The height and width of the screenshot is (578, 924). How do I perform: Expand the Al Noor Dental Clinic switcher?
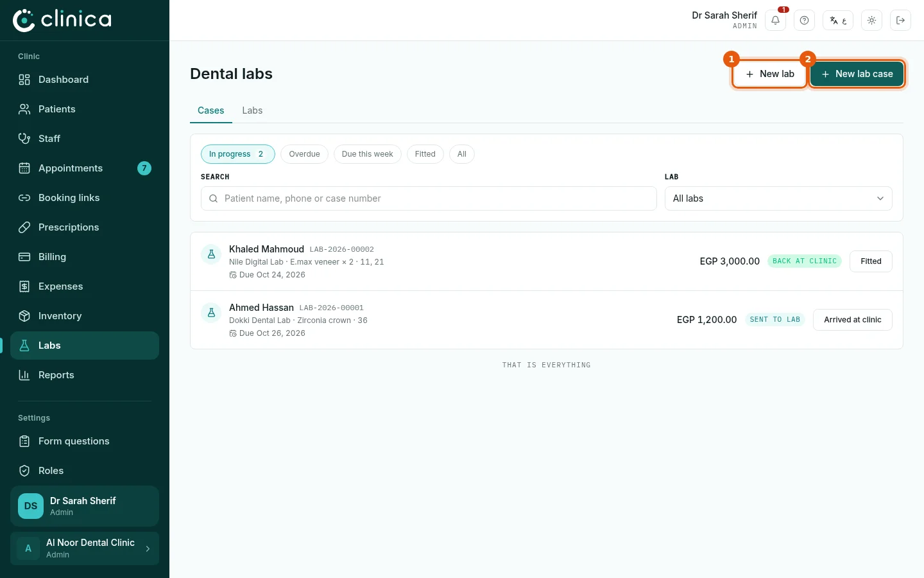pyautogui.click(x=85, y=548)
